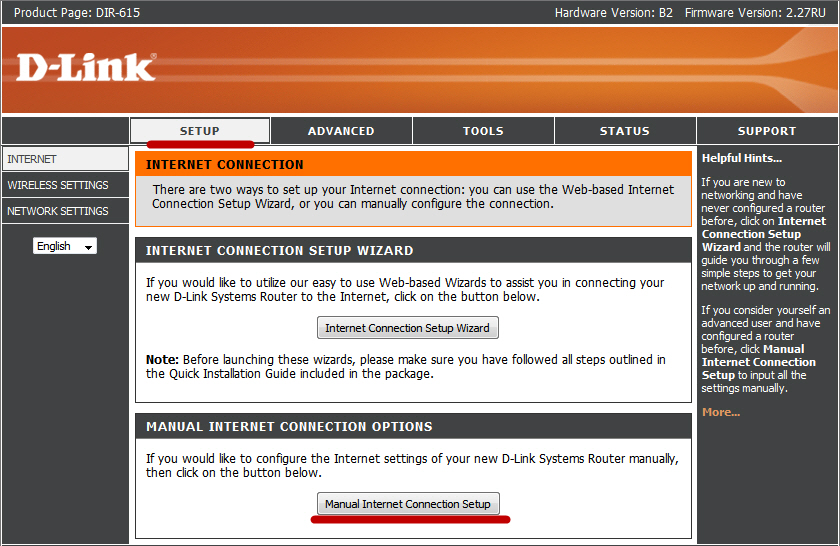Follow the More... link in Helpful Hints

(721, 412)
